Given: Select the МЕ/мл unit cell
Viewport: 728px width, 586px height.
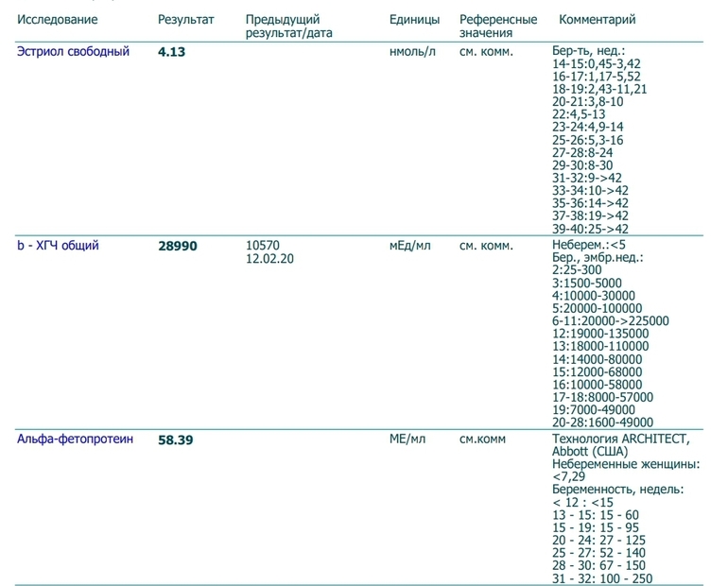Looking at the screenshot, I should 407,439.
